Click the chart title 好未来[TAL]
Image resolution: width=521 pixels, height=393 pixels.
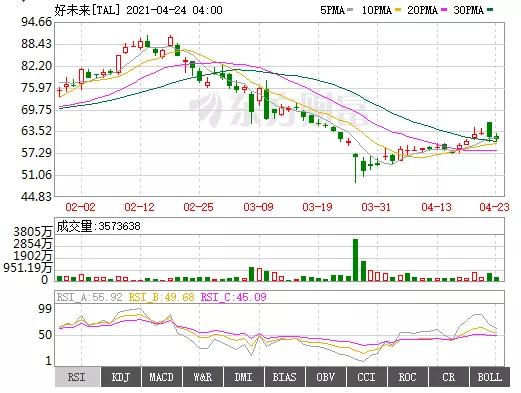point(87,10)
